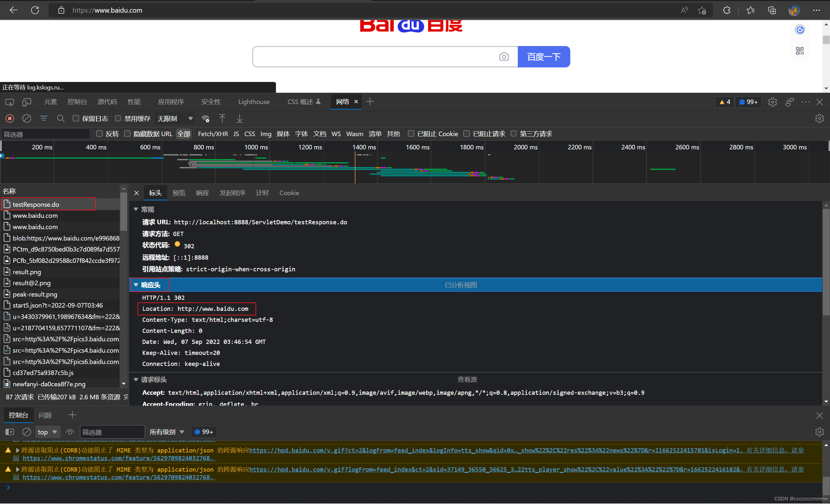Collapse the 常规 section
The image size is (830, 504).
coord(136,209)
